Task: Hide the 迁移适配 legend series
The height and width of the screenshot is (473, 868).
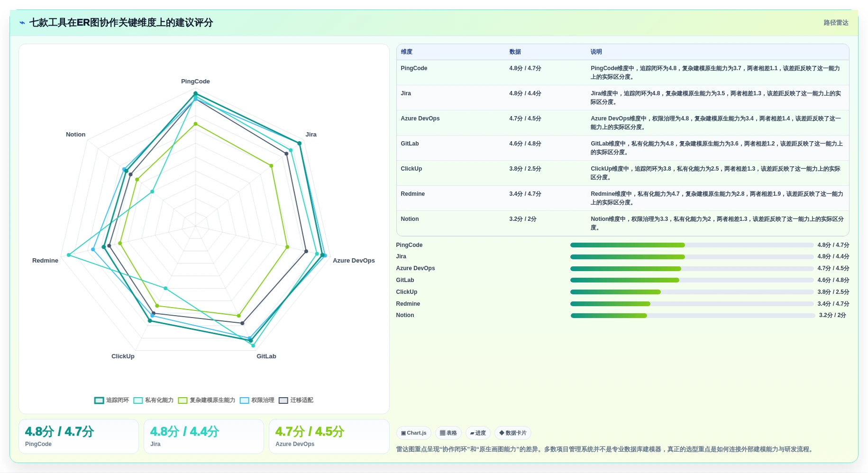Action: [296, 400]
